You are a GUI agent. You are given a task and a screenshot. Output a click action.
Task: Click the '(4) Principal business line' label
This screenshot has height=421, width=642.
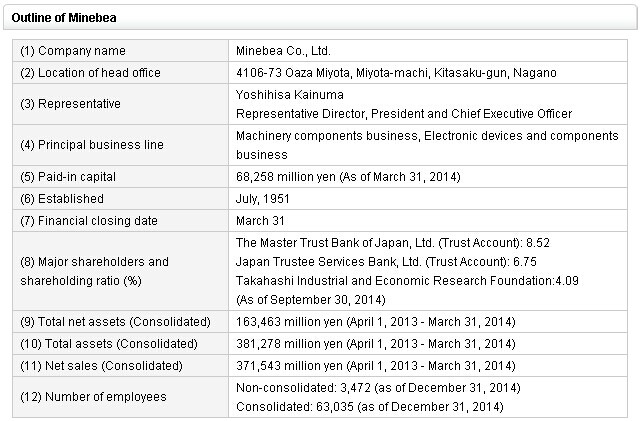[91, 145]
